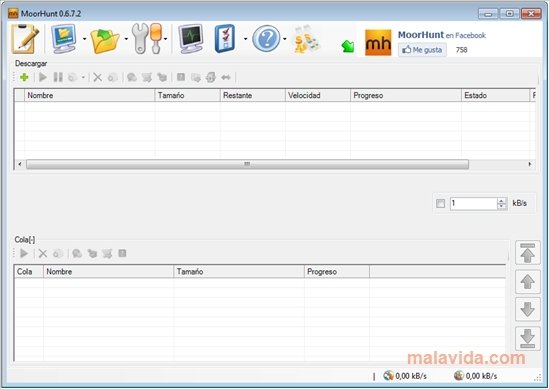Click the blue checklist clipboard icon
The height and width of the screenshot is (389, 549).
point(225,39)
